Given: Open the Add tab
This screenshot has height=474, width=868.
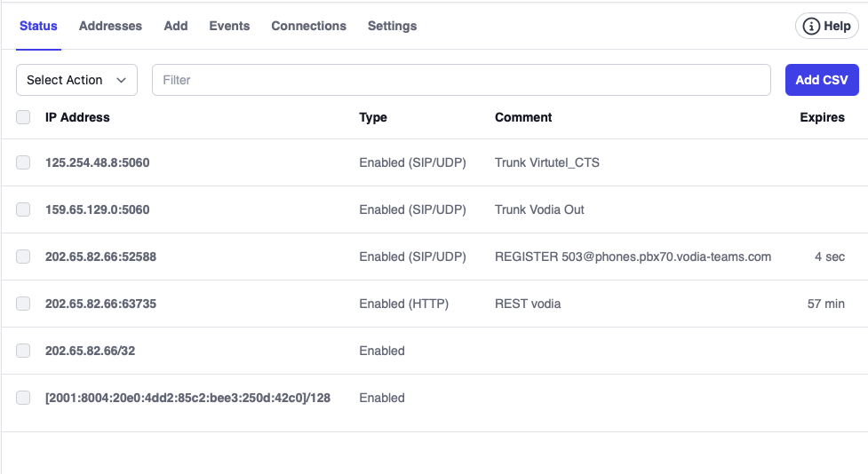Looking at the screenshot, I should 176,26.
